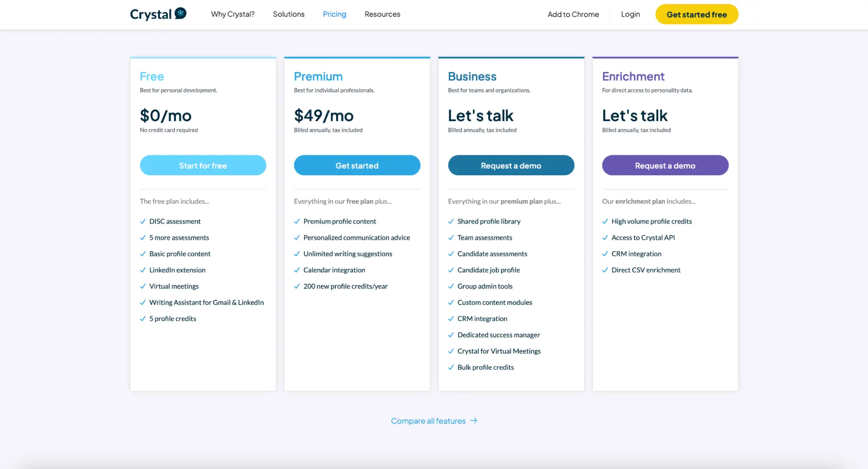The image size is (868, 469).
Task: Select Premium plan checkmark for unlimited writing
Action: click(297, 253)
